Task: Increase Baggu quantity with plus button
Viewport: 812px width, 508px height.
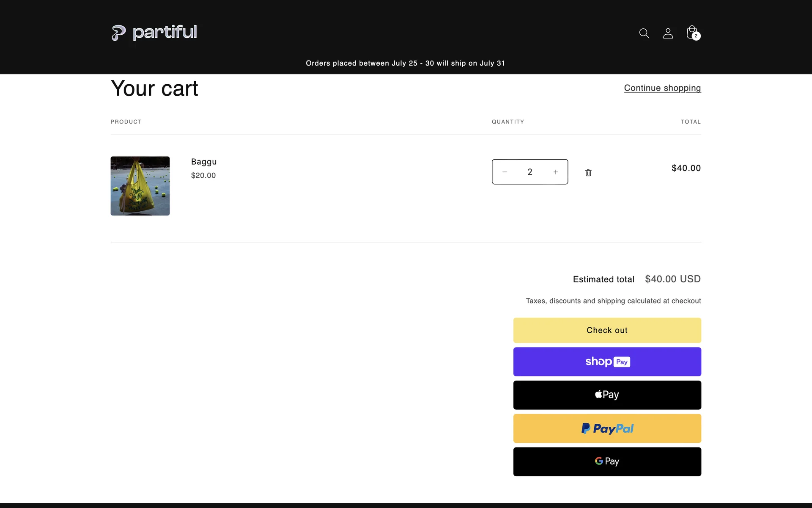Action: point(556,172)
